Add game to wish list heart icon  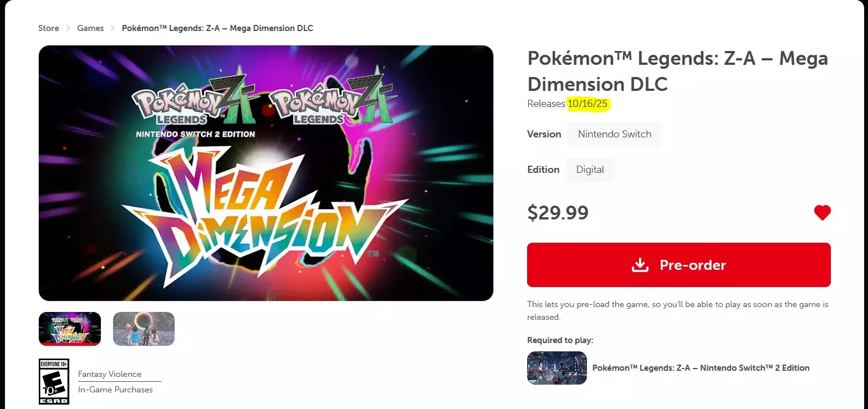coord(822,213)
